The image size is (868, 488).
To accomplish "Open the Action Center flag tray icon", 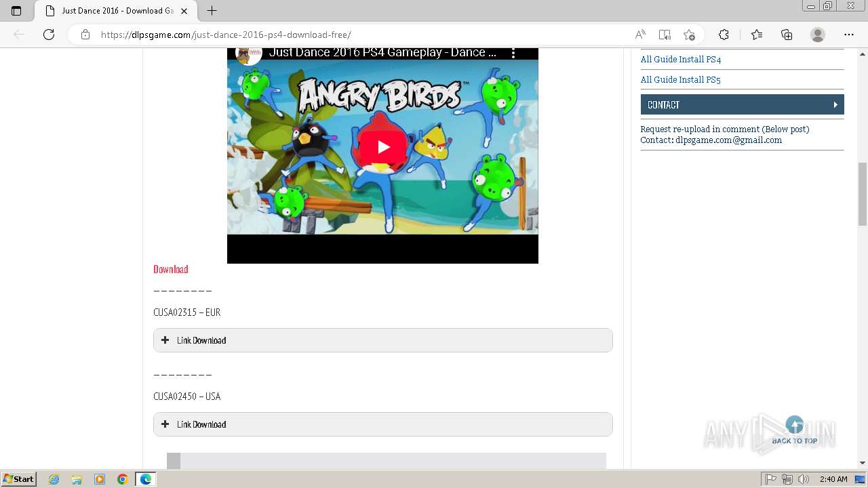I will tap(771, 479).
